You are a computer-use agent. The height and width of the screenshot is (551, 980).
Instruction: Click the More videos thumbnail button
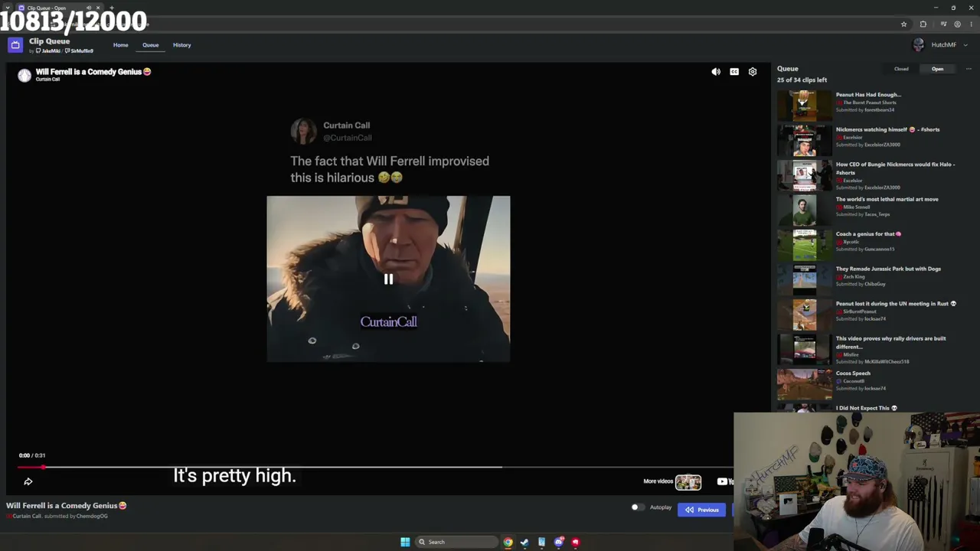click(688, 481)
